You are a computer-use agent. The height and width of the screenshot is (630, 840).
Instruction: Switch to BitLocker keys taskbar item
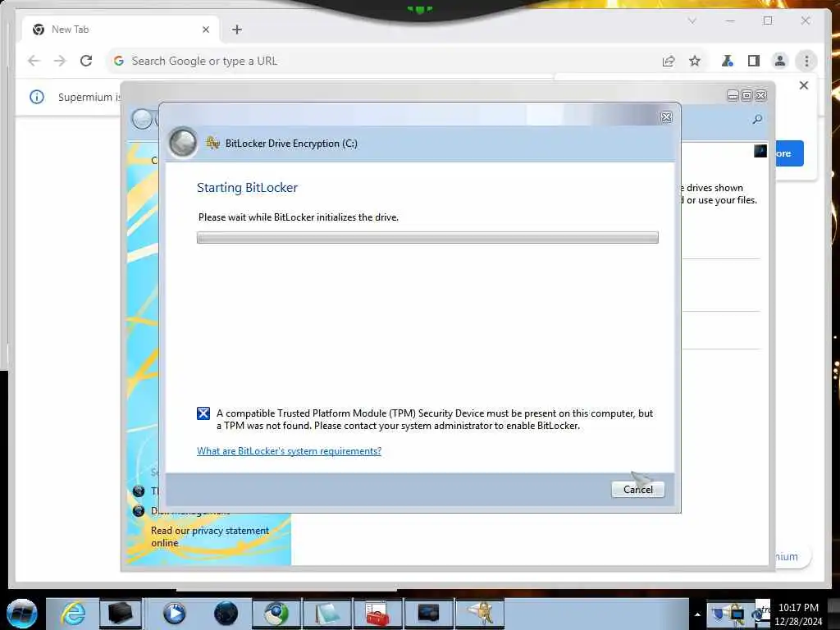click(480, 614)
